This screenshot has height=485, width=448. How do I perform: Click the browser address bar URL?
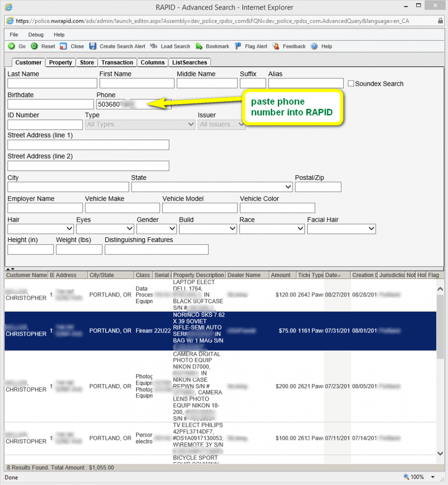coord(212,21)
